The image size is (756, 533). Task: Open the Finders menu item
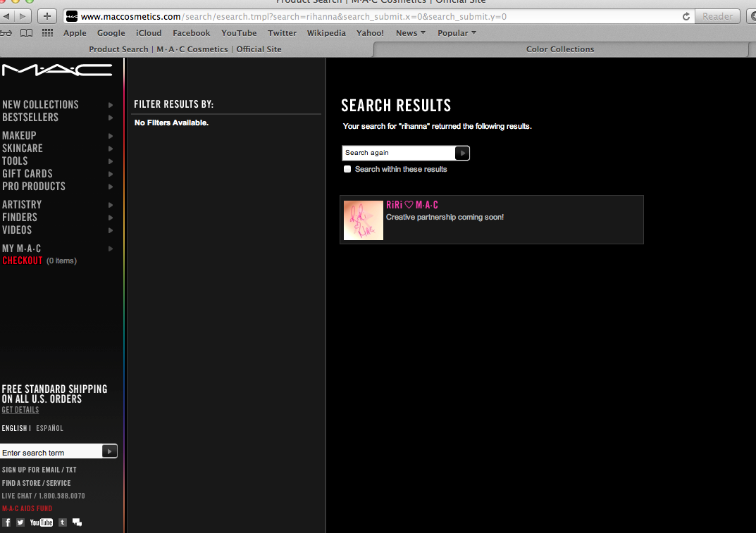[x=19, y=218]
